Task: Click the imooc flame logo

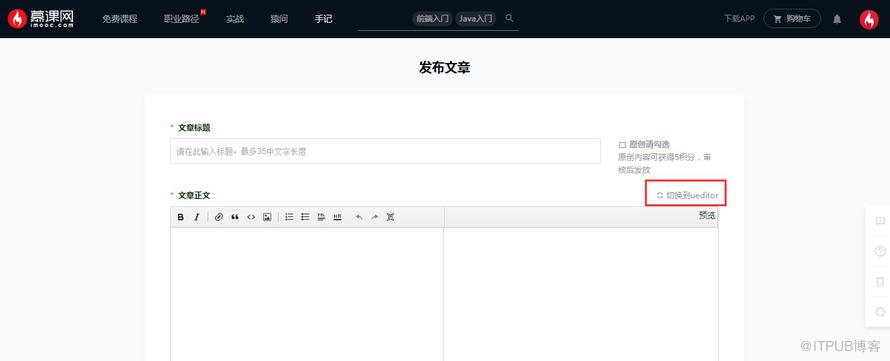Action: tap(40, 19)
